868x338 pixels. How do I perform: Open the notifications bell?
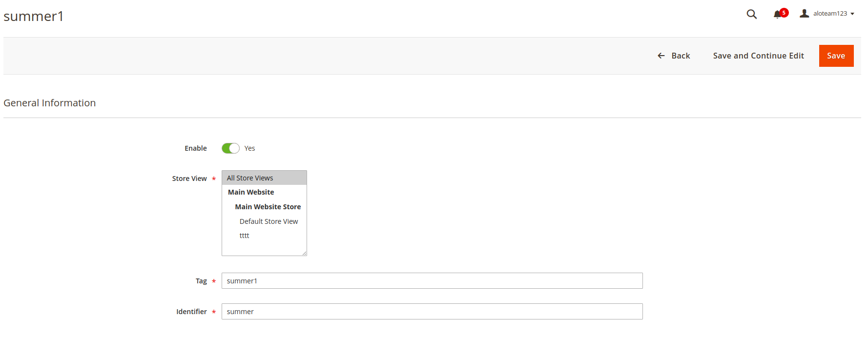(777, 15)
